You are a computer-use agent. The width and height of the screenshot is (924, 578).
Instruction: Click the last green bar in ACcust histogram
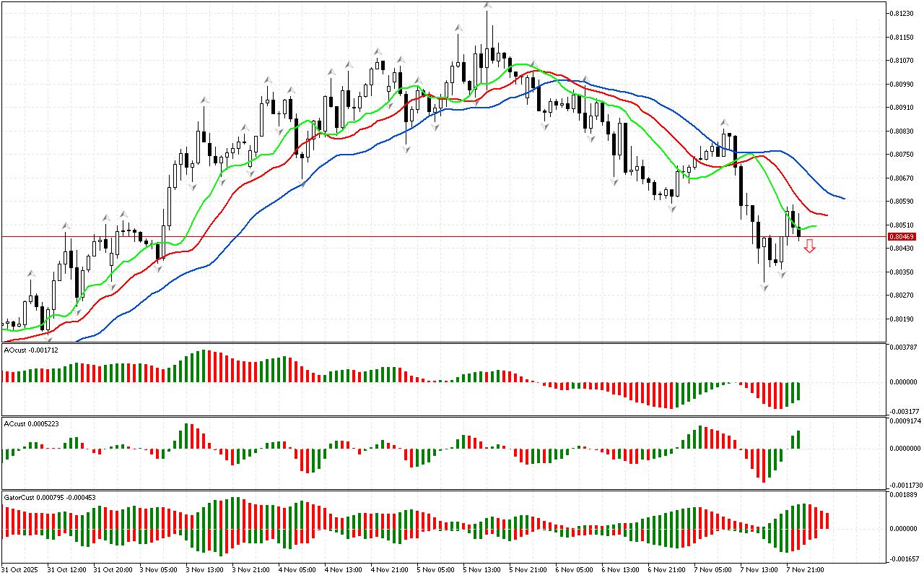[799, 439]
